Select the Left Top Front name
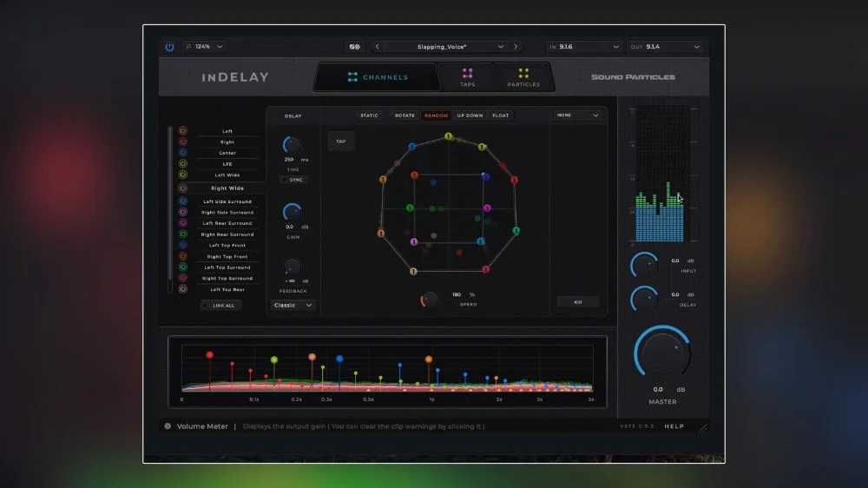The height and width of the screenshot is (488, 868). (227, 246)
